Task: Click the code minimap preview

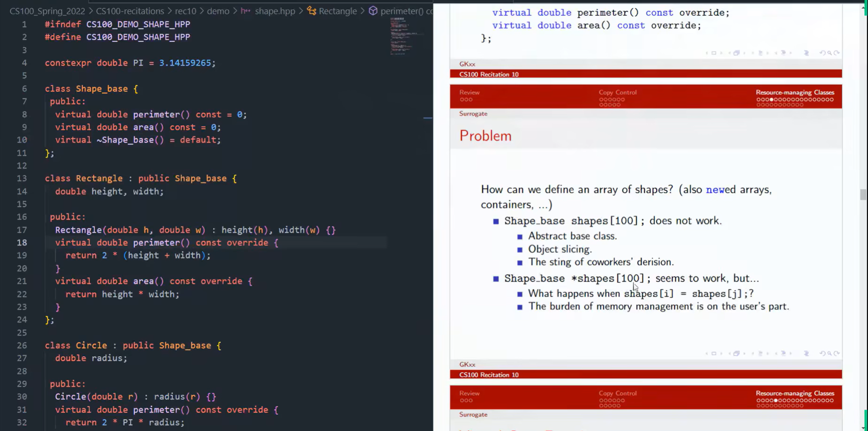Action: coord(400,36)
